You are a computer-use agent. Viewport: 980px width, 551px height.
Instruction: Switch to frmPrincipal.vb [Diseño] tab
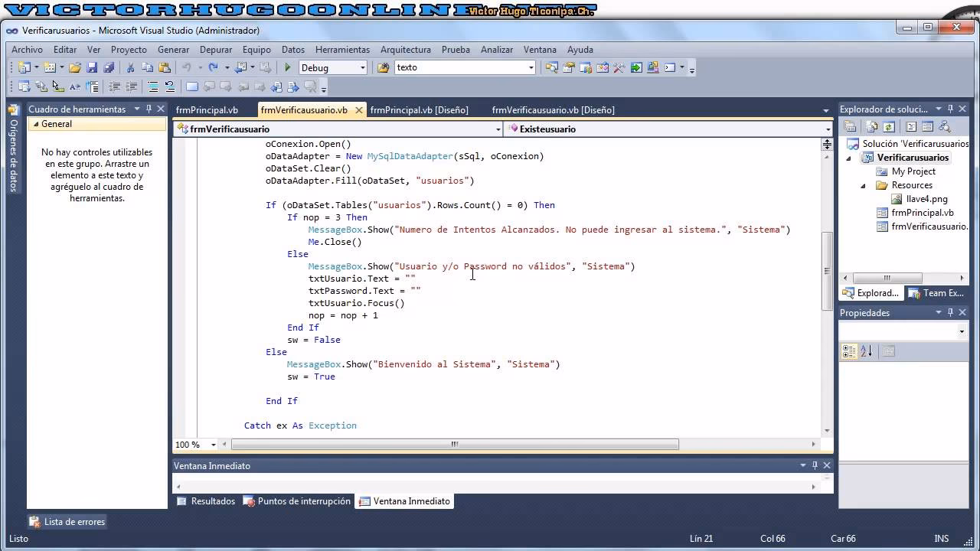coord(419,109)
